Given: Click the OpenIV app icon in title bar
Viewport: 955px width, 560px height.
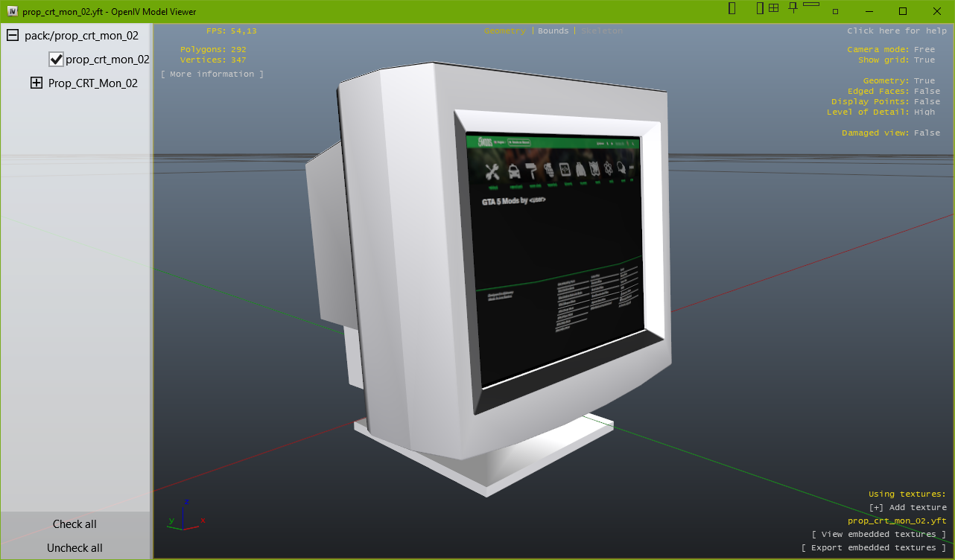Looking at the screenshot, I should tap(12, 11).
